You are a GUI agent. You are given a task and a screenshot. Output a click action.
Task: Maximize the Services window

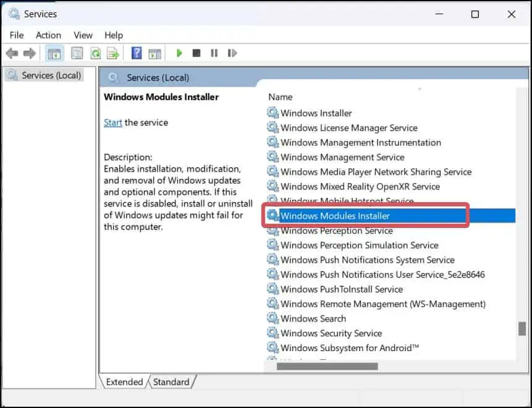pyautogui.click(x=475, y=14)
